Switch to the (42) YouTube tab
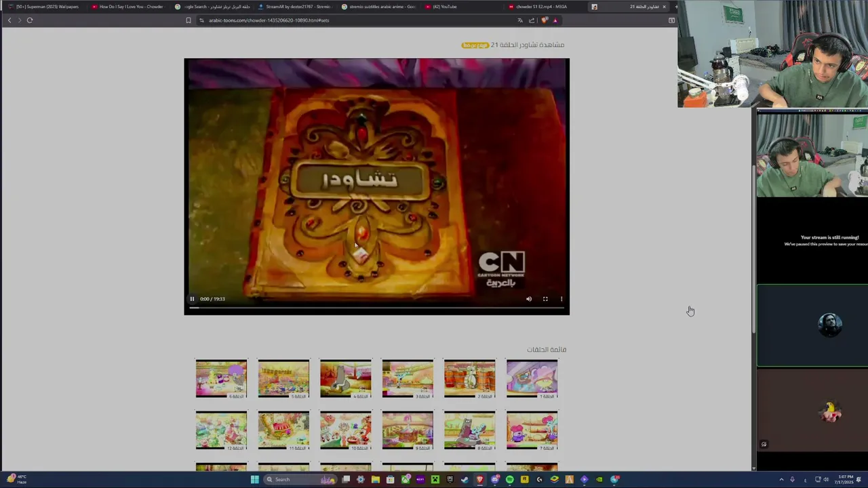 (462, 7)
